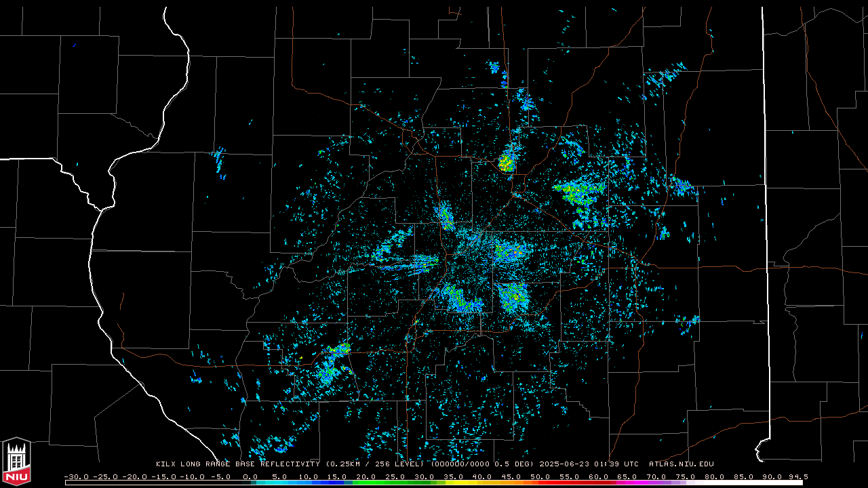The width and height of the screenshot is (868, 488).
Task: Pick the yellow segment of the reflectivity color bar
Action: 462,483
